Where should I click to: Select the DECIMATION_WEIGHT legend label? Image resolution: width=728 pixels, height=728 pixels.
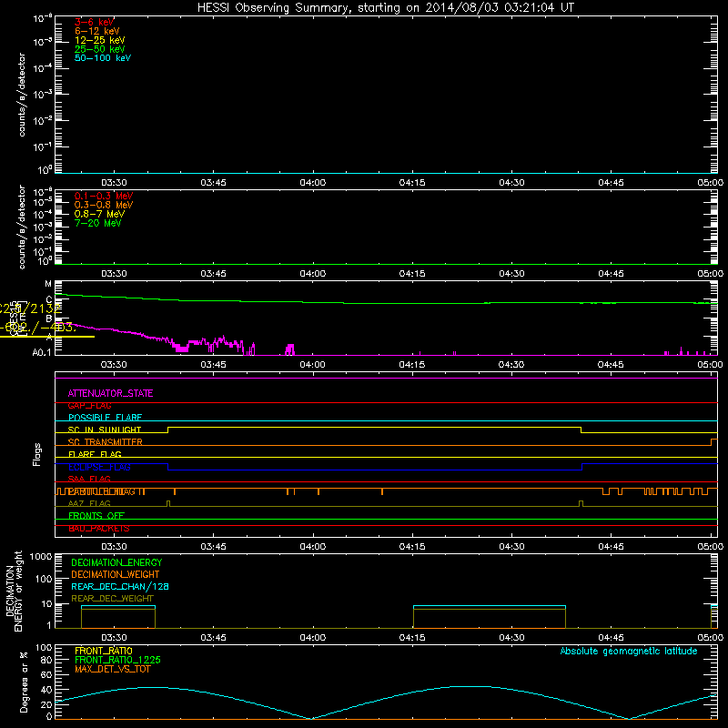click(x=116, y=574)
